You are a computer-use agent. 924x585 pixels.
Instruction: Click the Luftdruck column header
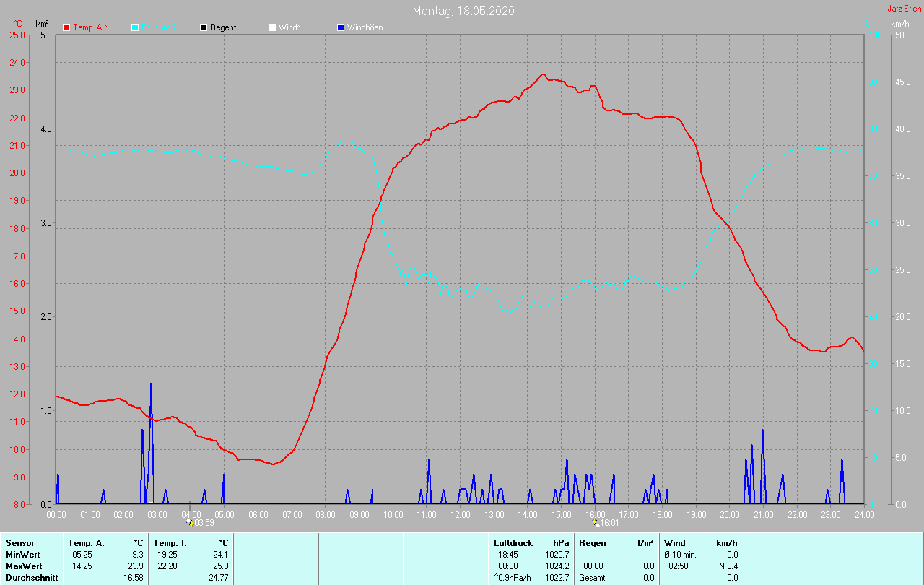pyautogui.click(x=513, y=543)
